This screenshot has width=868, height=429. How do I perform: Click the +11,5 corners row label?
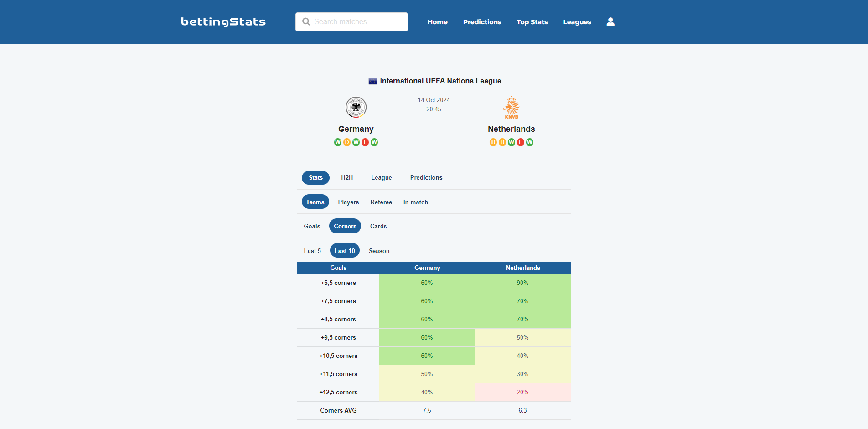point(338,374)
